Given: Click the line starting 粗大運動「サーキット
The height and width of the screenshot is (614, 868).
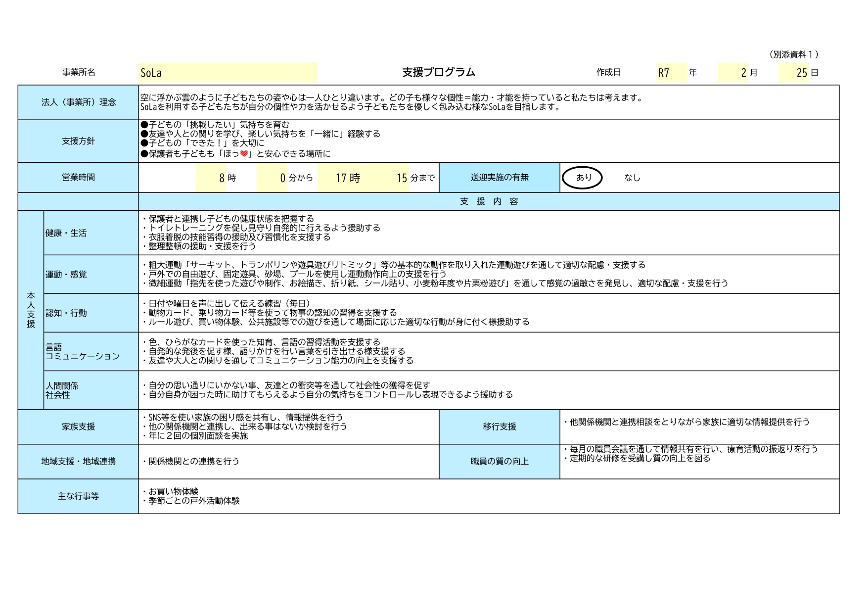Looking at the screenshot, I should [x=393, y=265].
